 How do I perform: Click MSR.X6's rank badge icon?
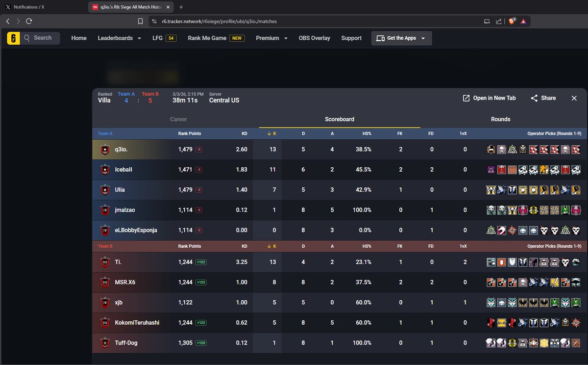(104, 283)
